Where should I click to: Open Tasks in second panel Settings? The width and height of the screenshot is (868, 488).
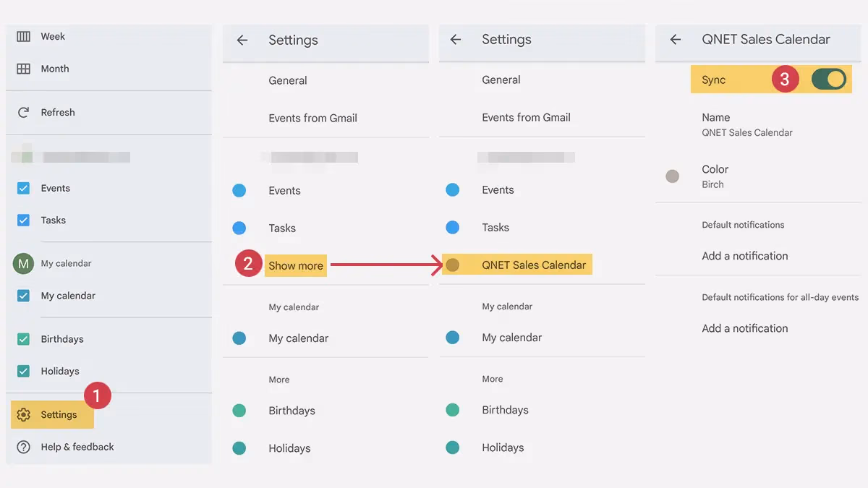point(282,228)
